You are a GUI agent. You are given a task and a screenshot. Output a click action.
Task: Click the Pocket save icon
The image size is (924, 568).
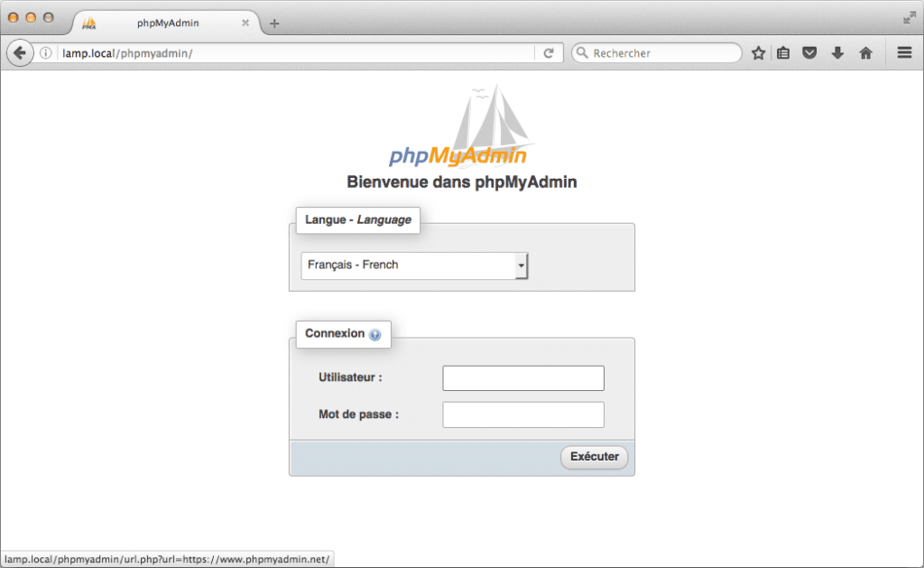[809, 52]
